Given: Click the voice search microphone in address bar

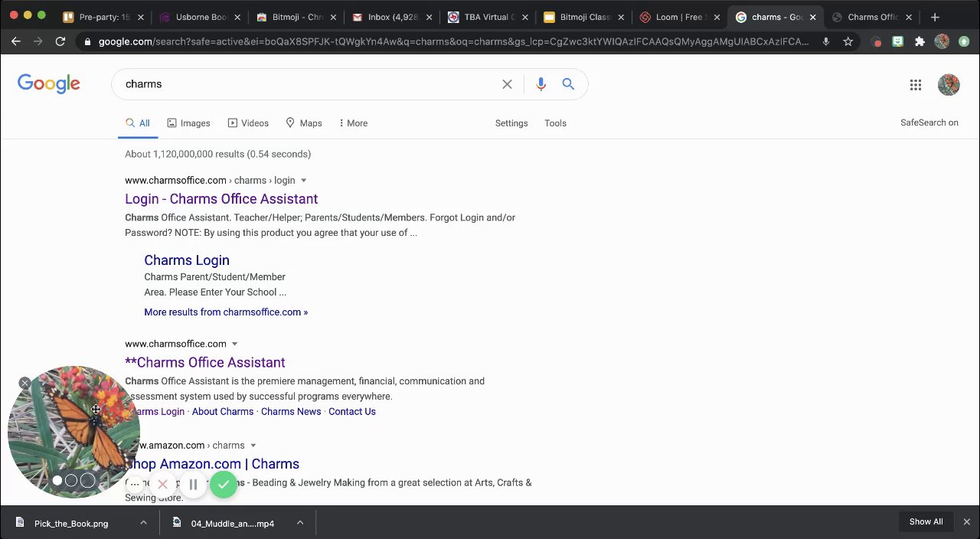Looking at the screenshot, I should (826, 41).
